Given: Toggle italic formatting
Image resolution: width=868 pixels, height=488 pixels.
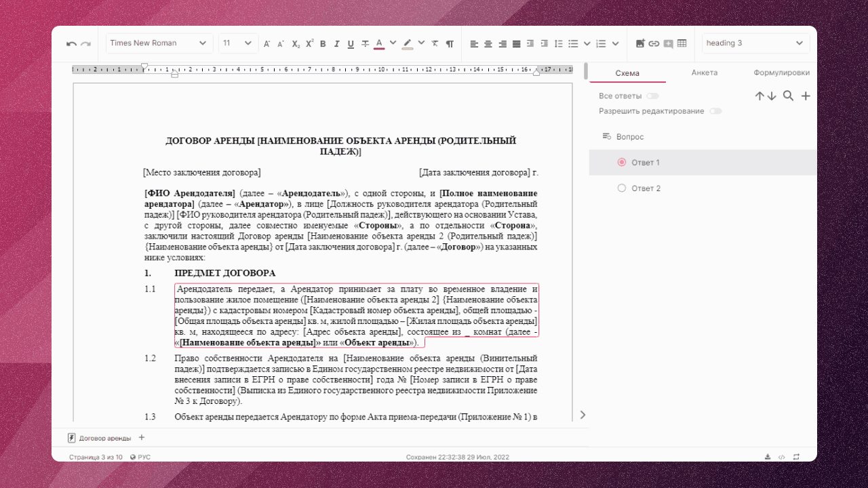Looking at the screenshot, I should click(x=336, y=44).
